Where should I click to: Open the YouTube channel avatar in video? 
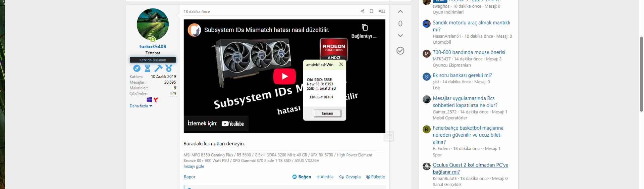coord(194,30)
